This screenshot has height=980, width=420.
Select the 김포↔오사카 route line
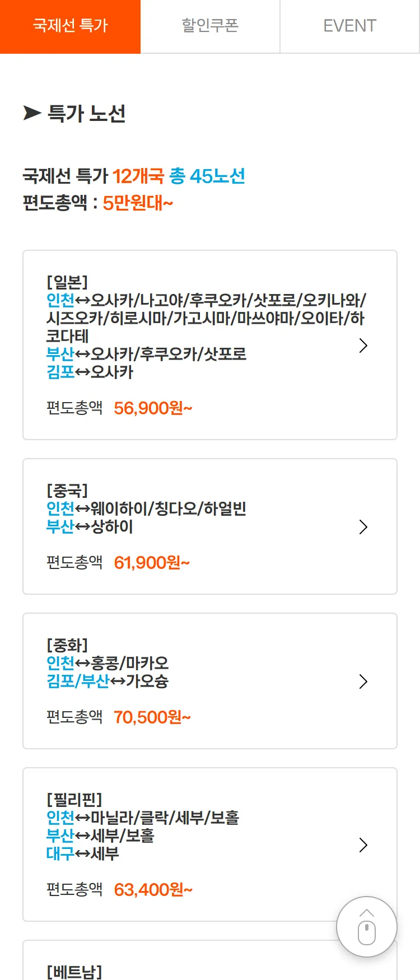(x=90, y=372)
